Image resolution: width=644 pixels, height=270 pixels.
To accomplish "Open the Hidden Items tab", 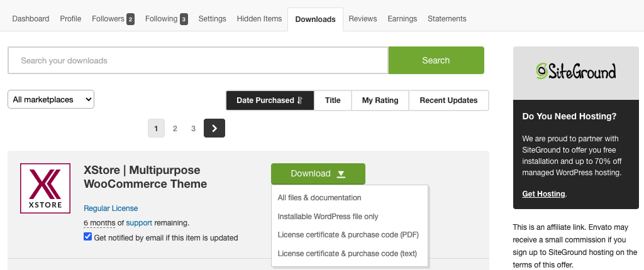I will point(259,19).
